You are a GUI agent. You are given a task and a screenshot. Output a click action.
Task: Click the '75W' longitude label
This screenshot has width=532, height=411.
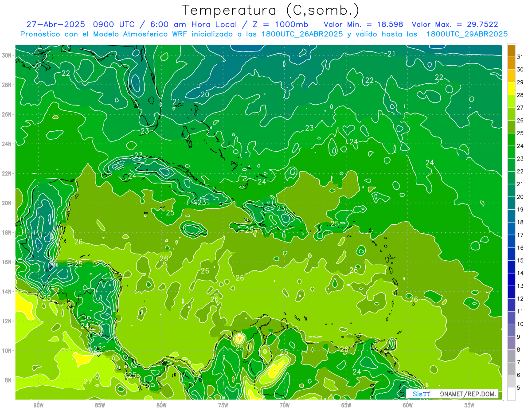point(223,405)
